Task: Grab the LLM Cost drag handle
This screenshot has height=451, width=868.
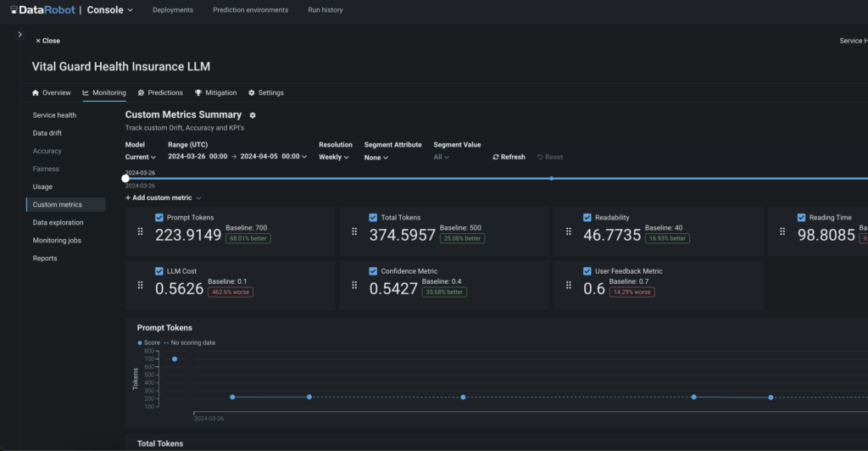Action: click(x=140, y=286)
